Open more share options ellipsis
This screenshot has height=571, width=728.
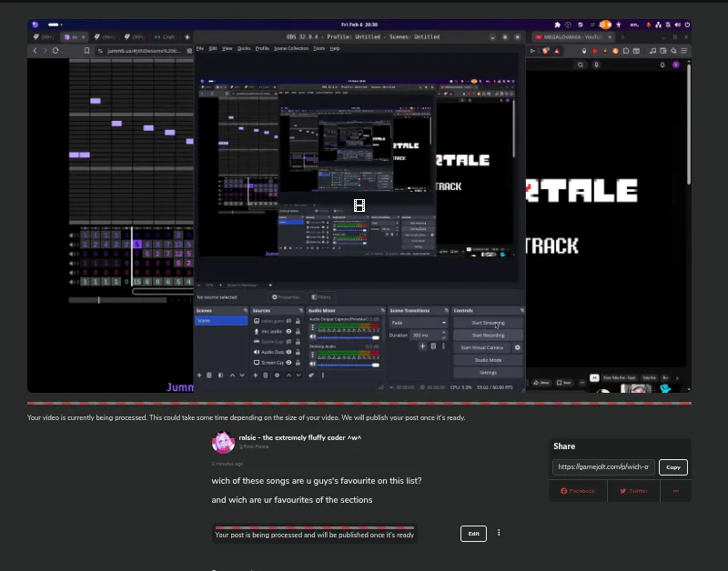coord(675,491)
